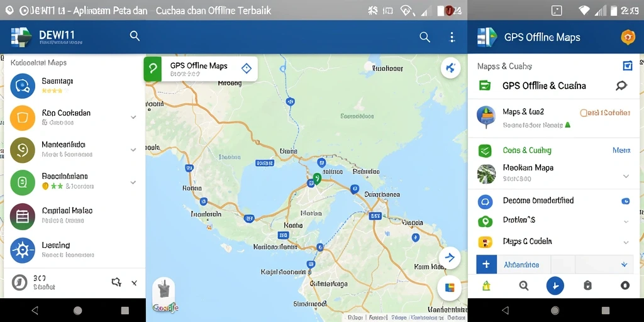The width and height of the screenshot is (644, 322).
Task: Open the blue Mem link beside Cens & Cuahg
Action: pyautogui.click(x=621, y=150)
